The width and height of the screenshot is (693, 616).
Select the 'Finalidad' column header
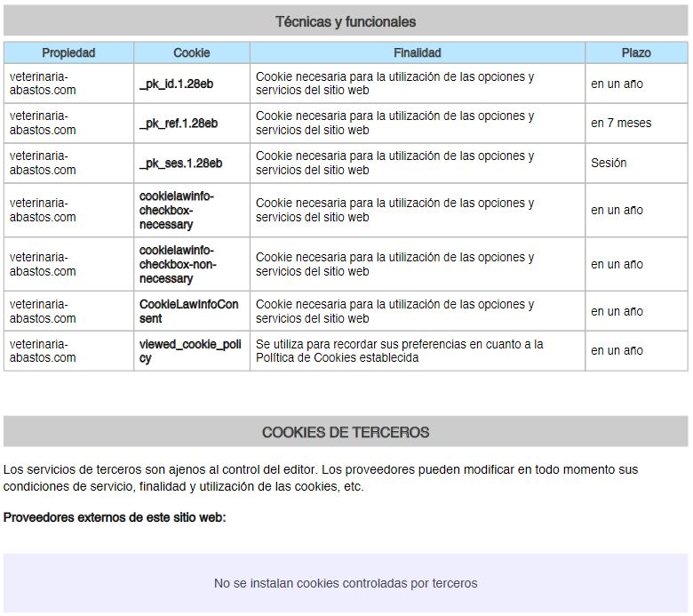418,52
